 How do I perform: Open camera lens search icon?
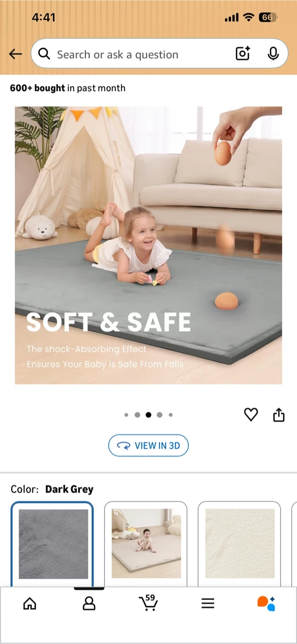click(243, 54)
